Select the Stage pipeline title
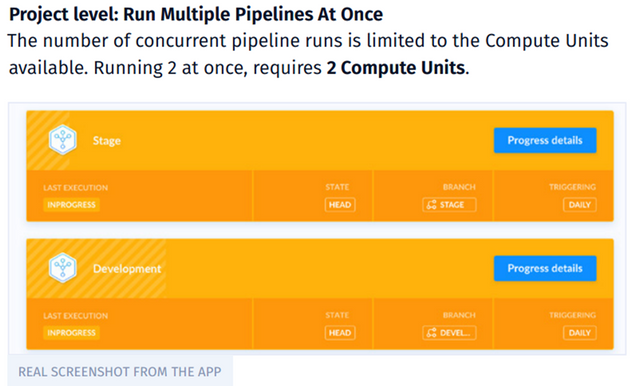This screenshot has width=640, height=386. coord(107,141)
